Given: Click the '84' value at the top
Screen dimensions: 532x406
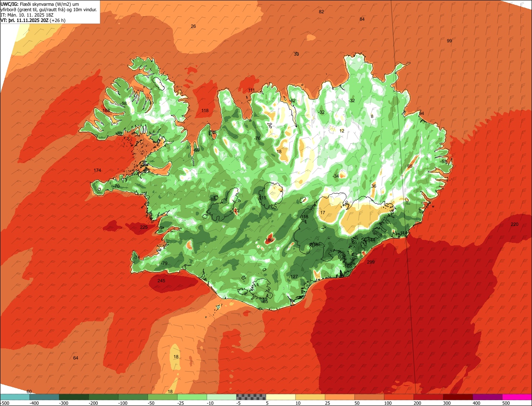Looking at the screenshot, I should pos(362,19).
